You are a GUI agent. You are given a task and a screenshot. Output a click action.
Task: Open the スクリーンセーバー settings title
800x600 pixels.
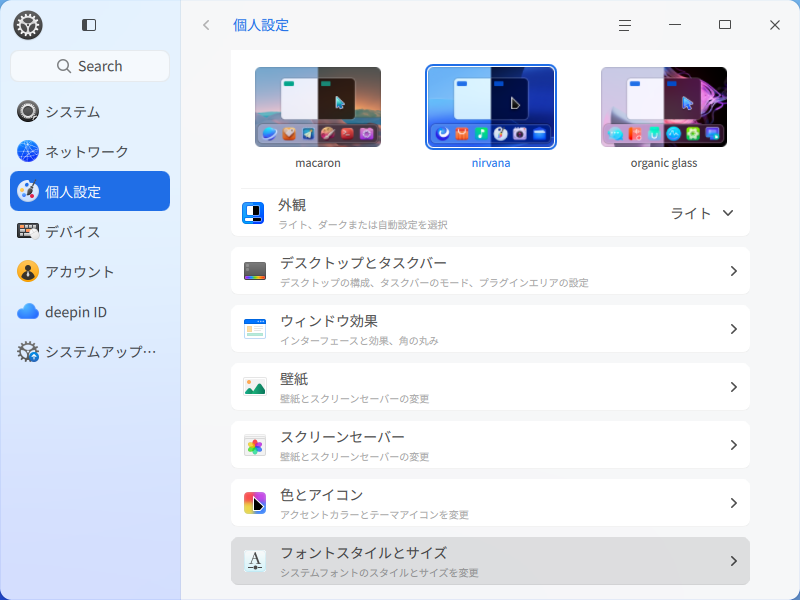click(x=342, y=437)
